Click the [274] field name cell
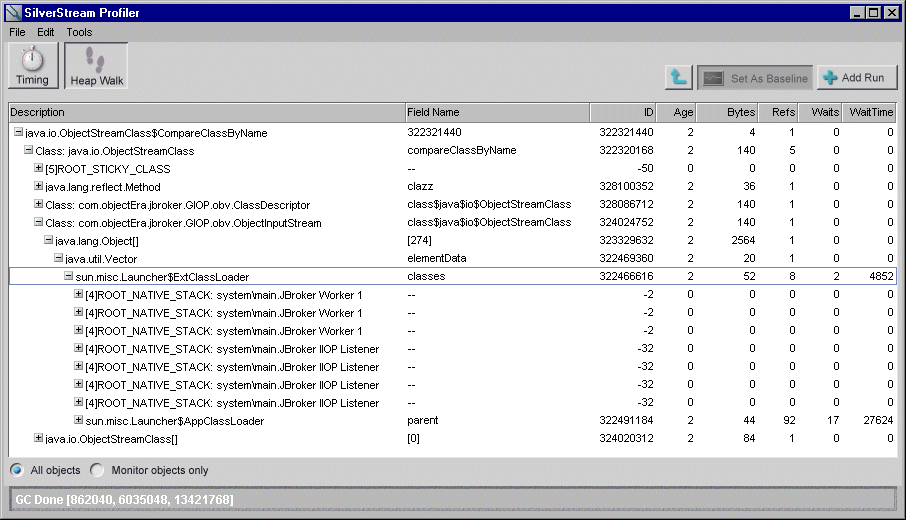 419,240
